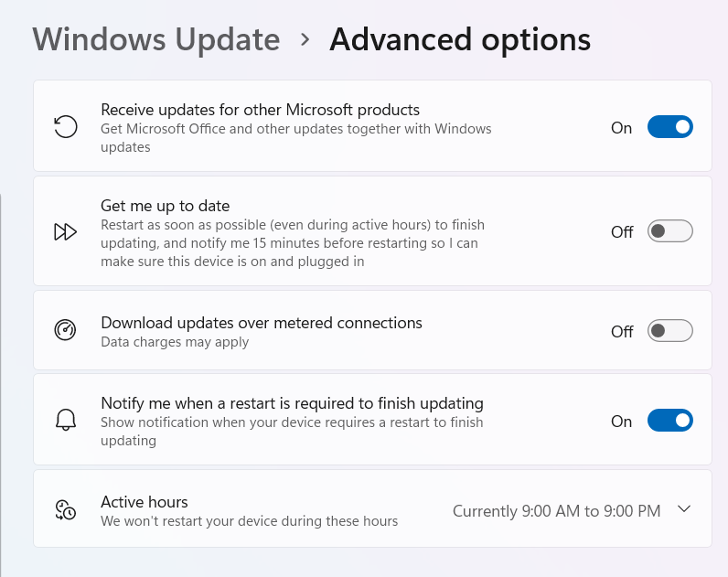The height and width of the screenshot is (577, 728).
Task: Click the breadcrumb chevron after Windows Update
Action: point(305,39)
